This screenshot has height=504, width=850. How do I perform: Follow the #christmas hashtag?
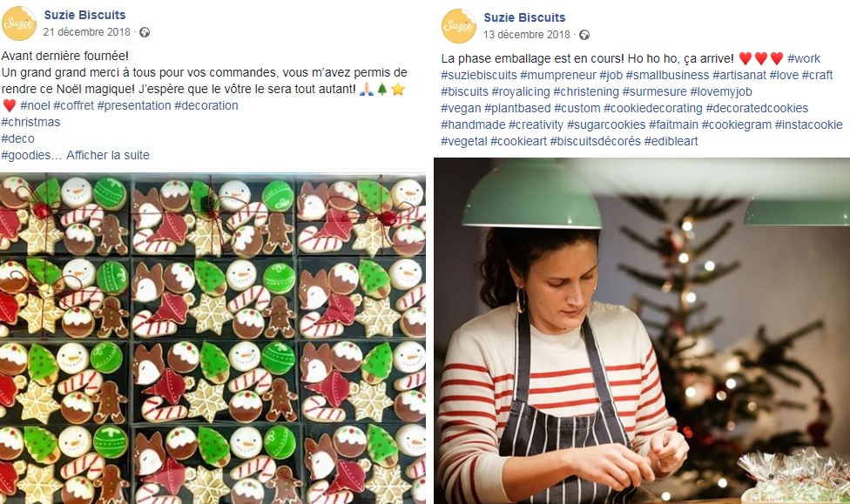tap(30, 122)
